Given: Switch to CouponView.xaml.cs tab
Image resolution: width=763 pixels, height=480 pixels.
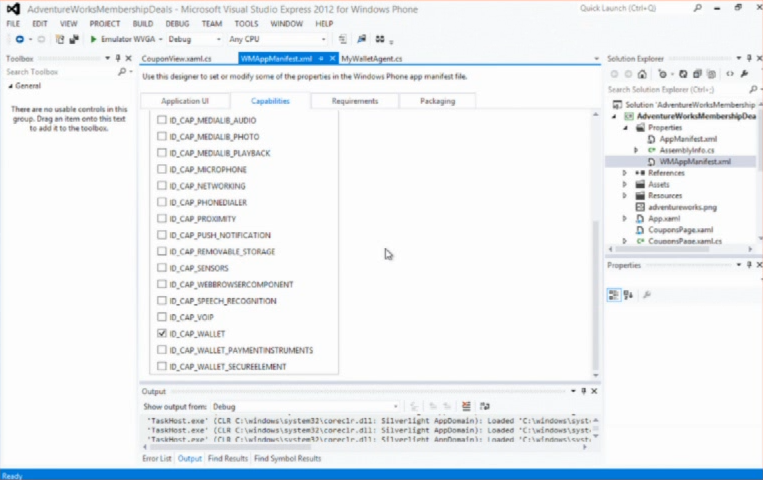Looking at the screenshot, I should click(x=177, y=58).
